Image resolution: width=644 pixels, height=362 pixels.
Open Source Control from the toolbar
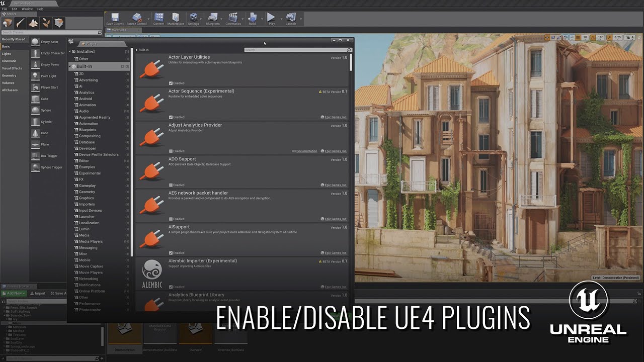tap(136, 18)
